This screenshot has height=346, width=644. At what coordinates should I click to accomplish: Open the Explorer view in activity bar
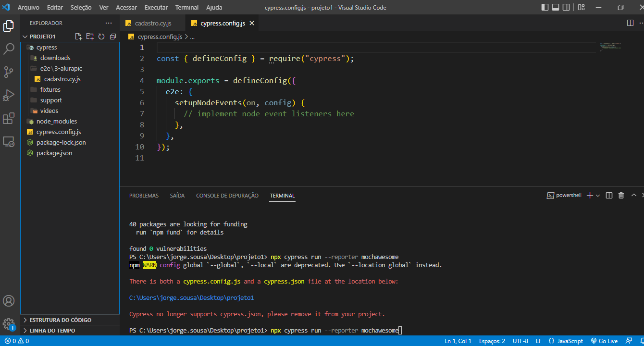pos(9,26)
